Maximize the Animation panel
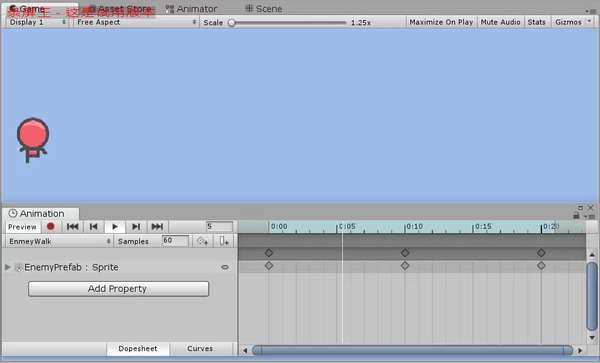The image size is (600, 363). pyautogui.click(x=580, y=207)
